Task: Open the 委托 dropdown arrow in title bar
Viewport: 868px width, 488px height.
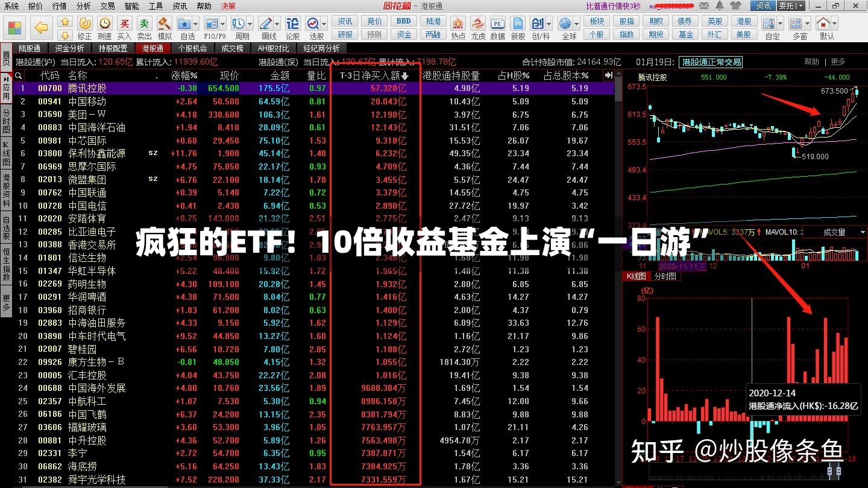Action: (800, 5)
